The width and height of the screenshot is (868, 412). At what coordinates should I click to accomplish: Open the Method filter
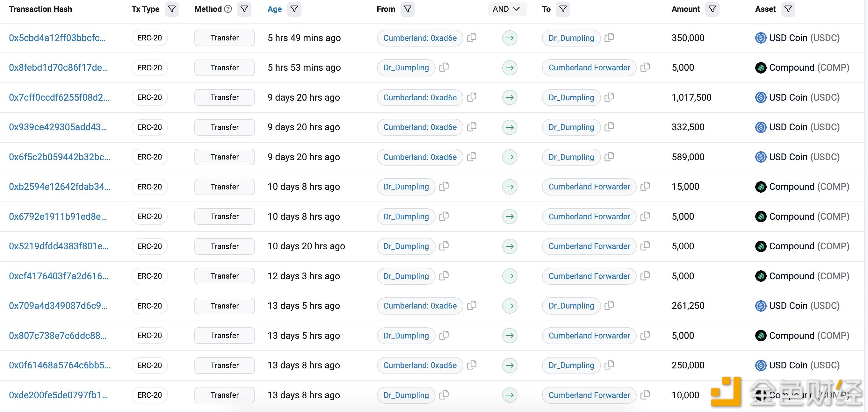coord(244,9)
